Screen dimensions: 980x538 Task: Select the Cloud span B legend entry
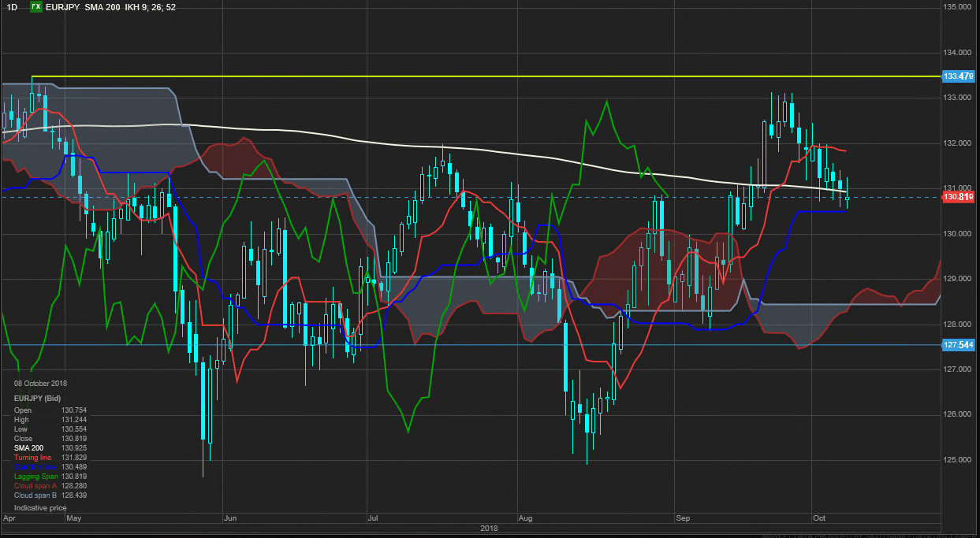pyautogui.click(x=35, y=495)
